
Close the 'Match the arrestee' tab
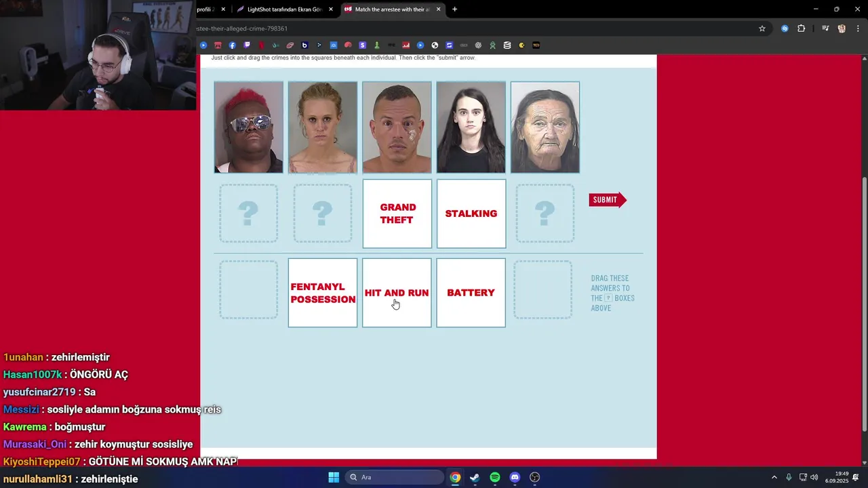(x=439, y=9)
